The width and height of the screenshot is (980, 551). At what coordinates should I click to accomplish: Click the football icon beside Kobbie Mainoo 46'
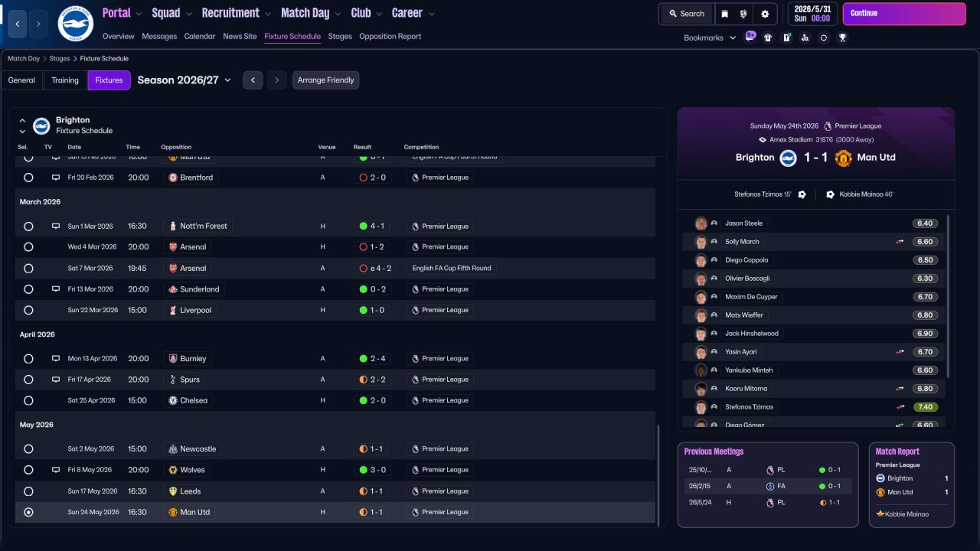830,194
